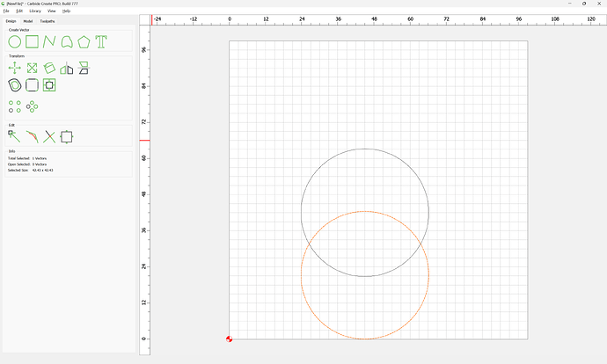Screen dimensions: 607x364
Task: Click the red curve segment edit icon
Action: pos(33,136)
